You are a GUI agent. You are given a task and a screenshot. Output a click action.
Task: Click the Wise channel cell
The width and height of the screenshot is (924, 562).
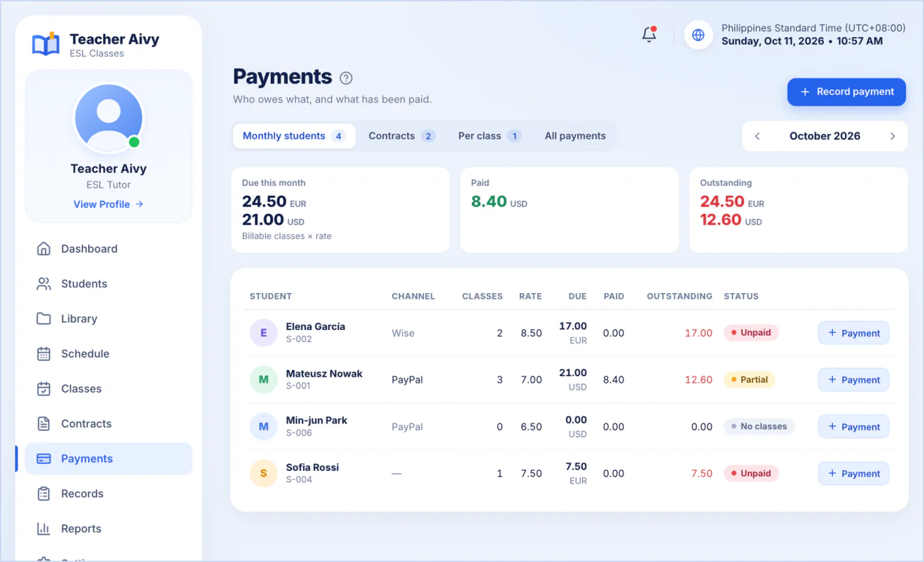click(403, 333)
